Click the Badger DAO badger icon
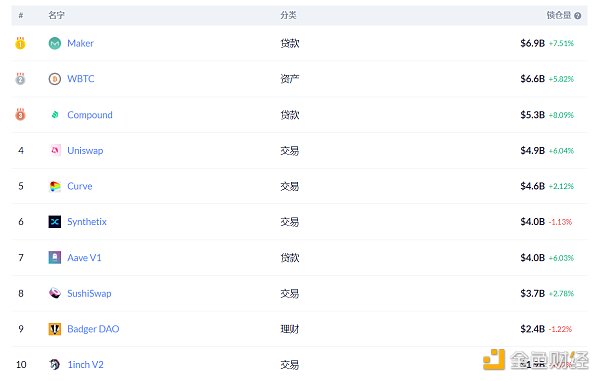The height and width of the screenshot is (381, 600). pyautogui.click(x=55, y=329)
